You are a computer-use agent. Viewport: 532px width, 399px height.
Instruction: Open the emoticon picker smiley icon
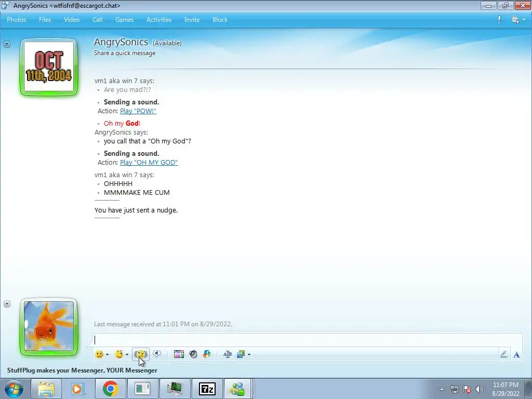tap(99, 354)
